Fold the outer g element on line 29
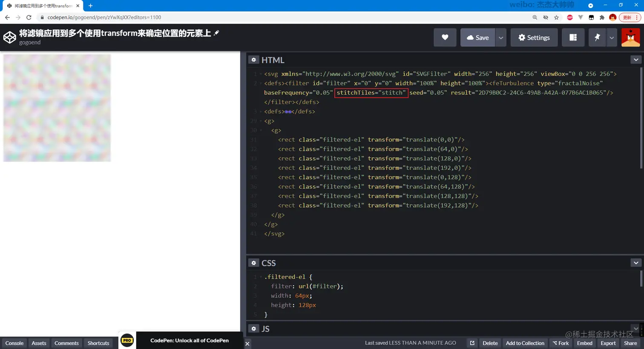 click(x=261, y=121)
